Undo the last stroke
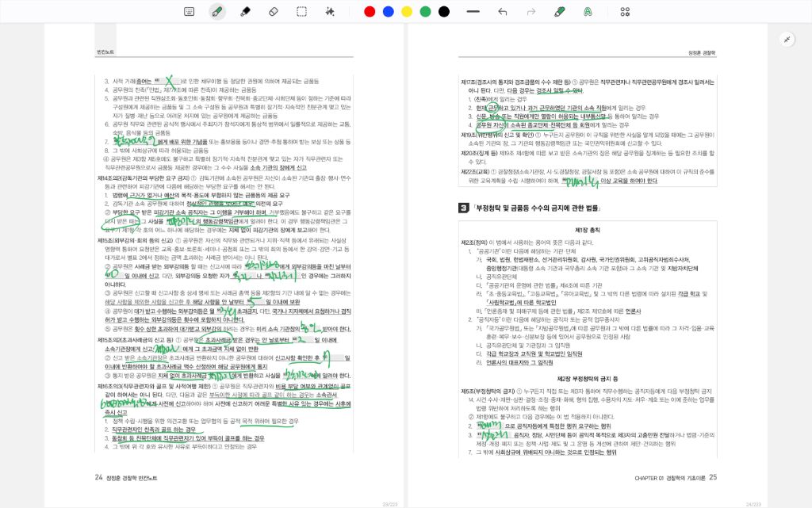 click(x=502, y=12)
